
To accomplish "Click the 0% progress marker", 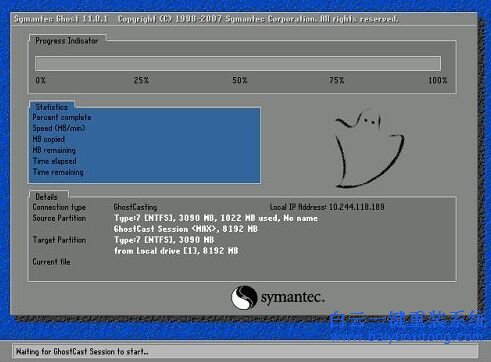I will (40, 80).
